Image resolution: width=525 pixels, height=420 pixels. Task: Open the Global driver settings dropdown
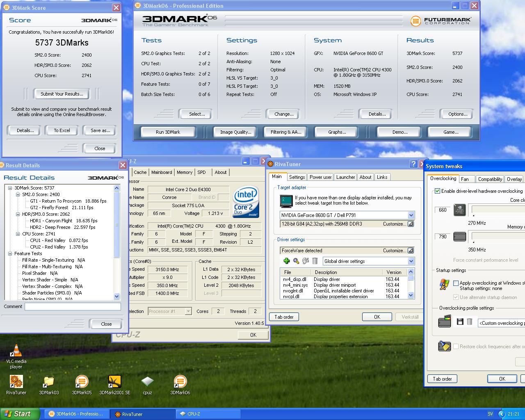pos(411,261)
